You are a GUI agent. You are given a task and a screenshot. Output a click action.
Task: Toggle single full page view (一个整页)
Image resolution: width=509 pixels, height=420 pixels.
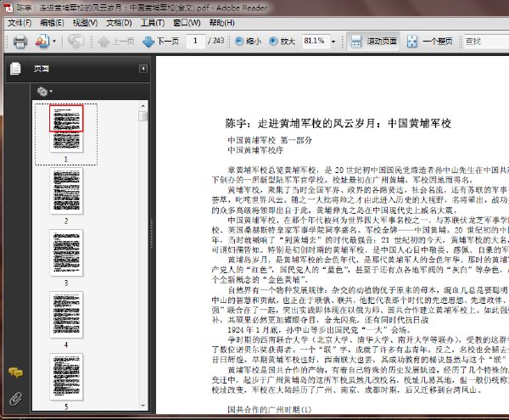[x=430, y=42]
